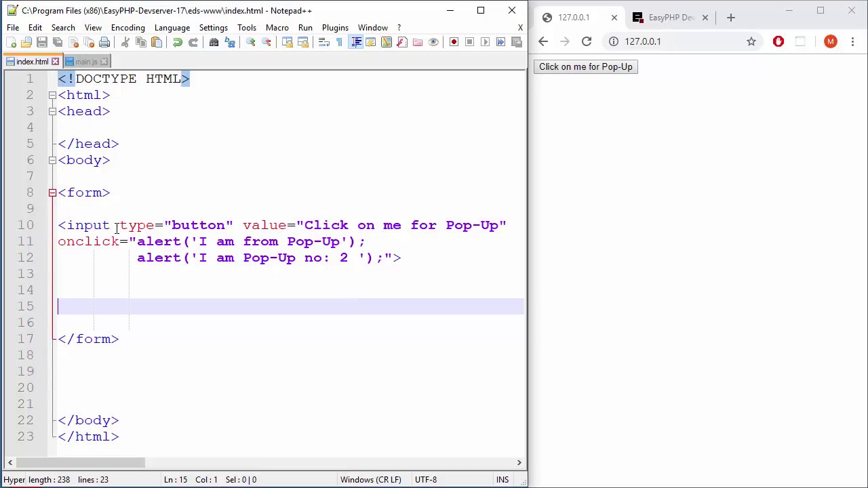Viewport: 868px width, 488px height.
Task: Open user defined language icon
Action: pos(371,42)
